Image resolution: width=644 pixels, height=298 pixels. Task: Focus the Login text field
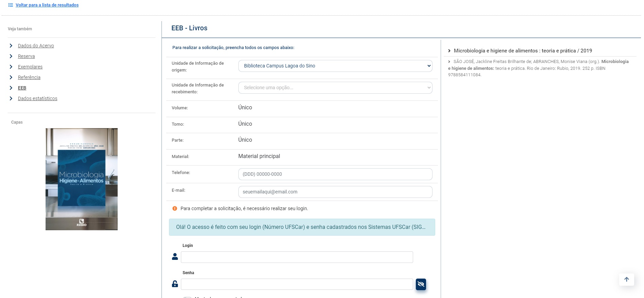(296, 257)
